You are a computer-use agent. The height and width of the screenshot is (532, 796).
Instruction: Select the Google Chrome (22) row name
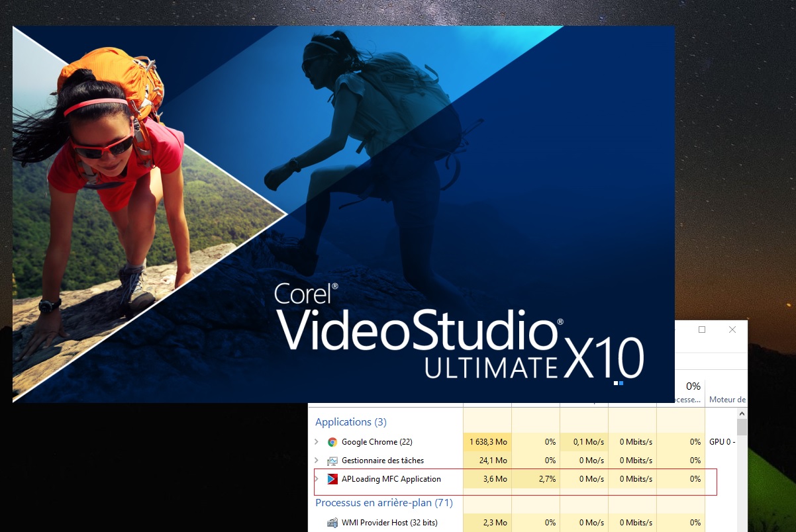(377, 442)
